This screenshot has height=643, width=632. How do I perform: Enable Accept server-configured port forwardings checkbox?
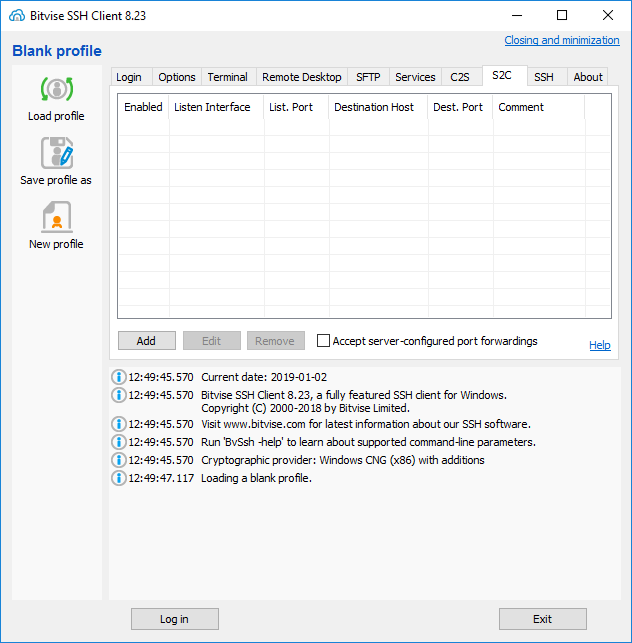(x=323, y=340)
